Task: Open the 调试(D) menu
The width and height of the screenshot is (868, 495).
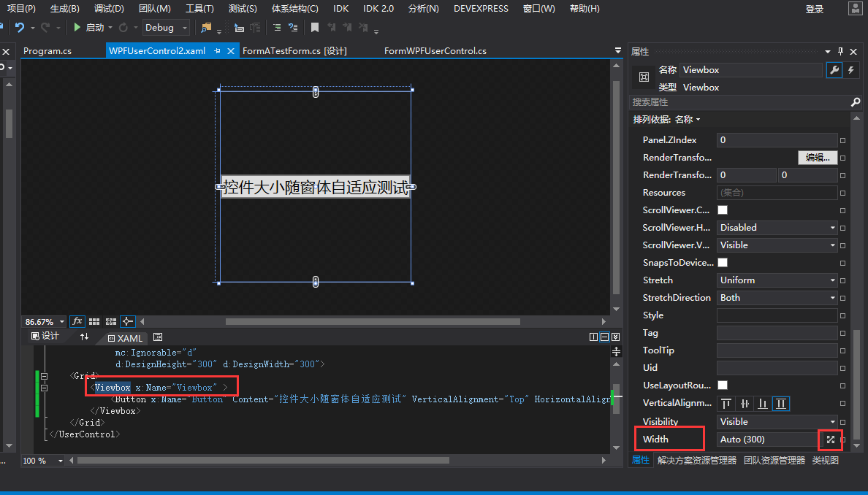Action: pyautogui.click(x=110, y=9)
